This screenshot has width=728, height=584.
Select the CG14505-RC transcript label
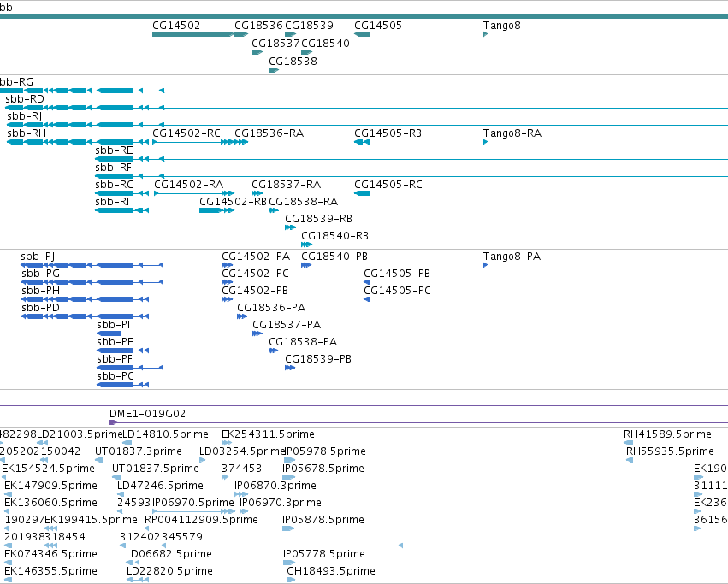tap(388, 185)
